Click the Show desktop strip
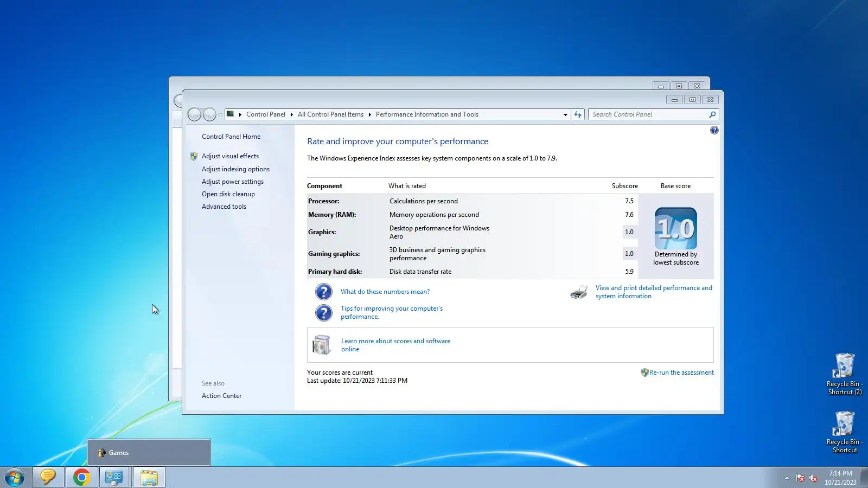The image size is (868, 488). pyautogui.click(x=864, y=478)
